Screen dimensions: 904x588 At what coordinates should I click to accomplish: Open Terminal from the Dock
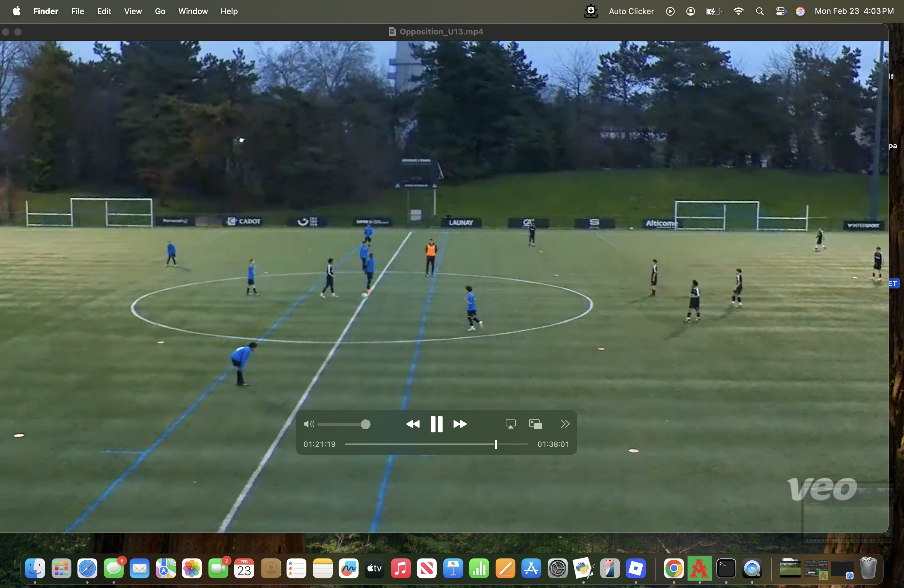coord(726,568)
